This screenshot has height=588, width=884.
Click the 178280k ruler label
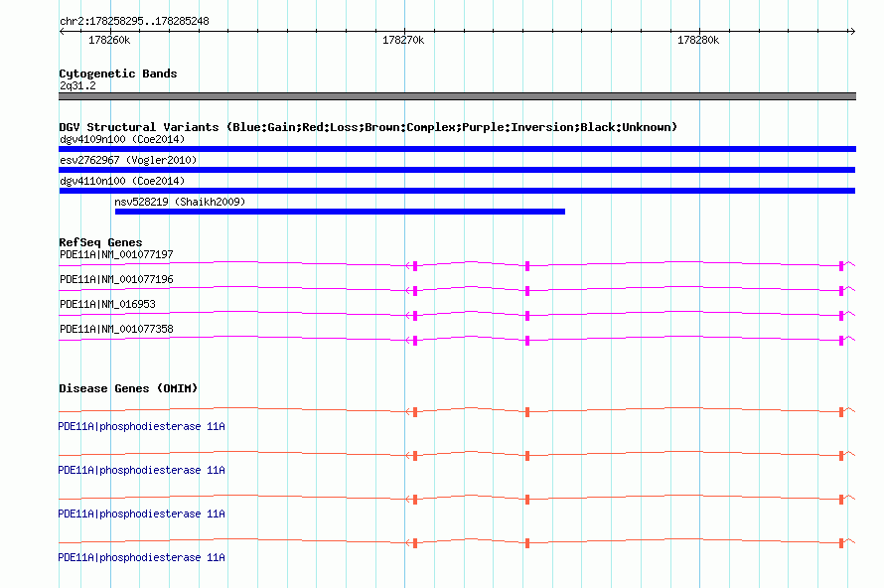pyautogui.click(x=698, y=40)
